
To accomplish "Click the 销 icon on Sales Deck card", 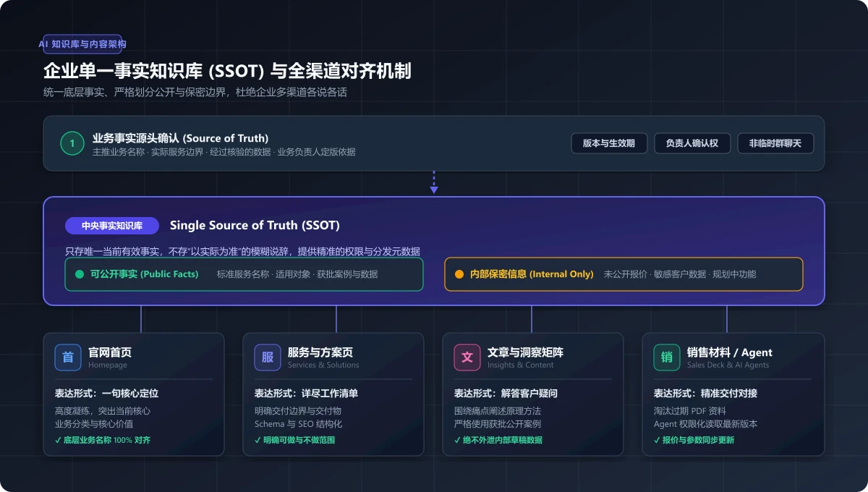I will [x=667, y=357].
